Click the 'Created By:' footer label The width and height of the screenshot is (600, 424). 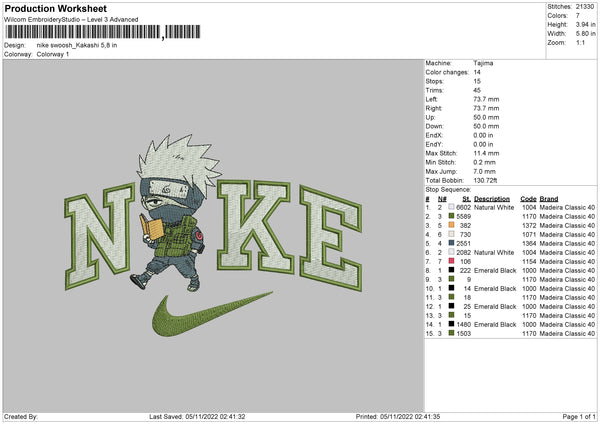click(x=21, y=416)
